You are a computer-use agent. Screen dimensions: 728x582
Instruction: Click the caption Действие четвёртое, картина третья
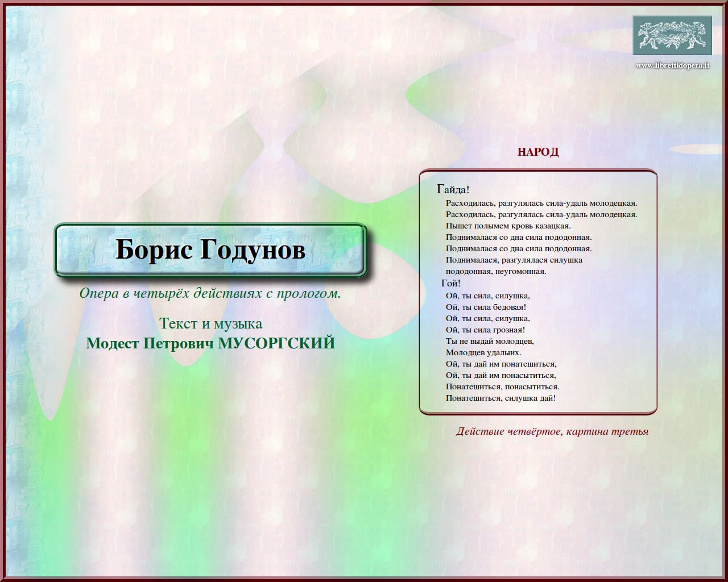[552, 431]
